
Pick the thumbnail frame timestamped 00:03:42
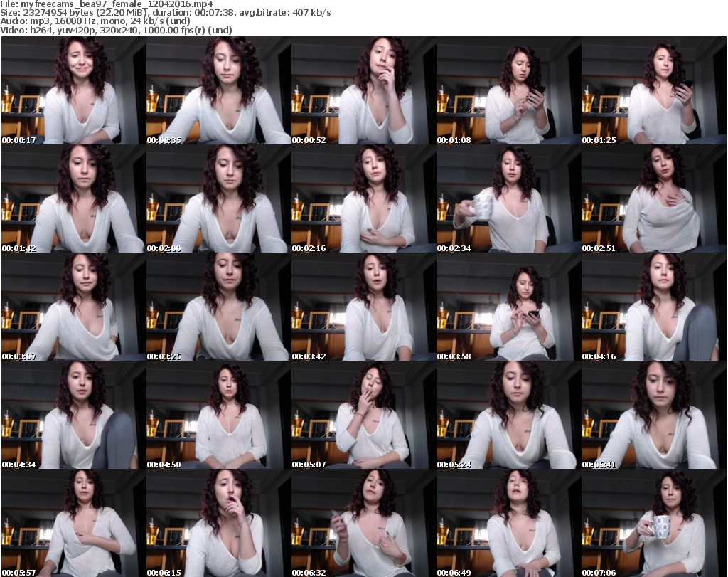pos(363,307)
